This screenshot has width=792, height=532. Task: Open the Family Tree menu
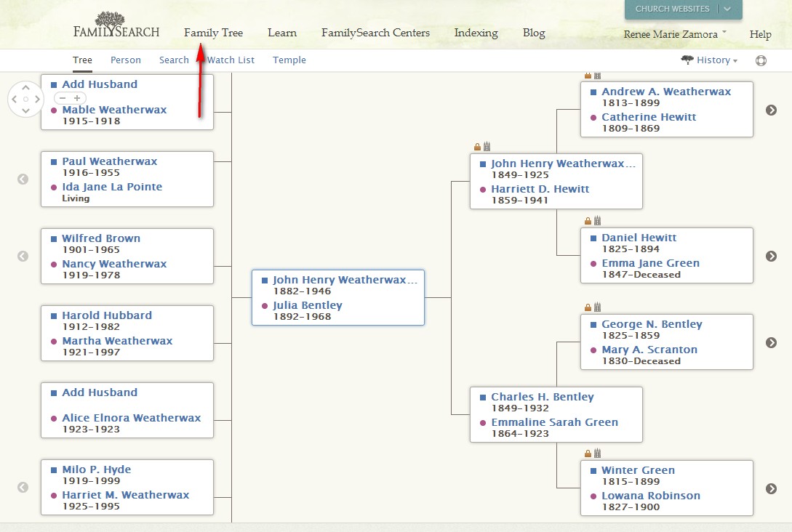pyautogui.click(x=213, y=33)
